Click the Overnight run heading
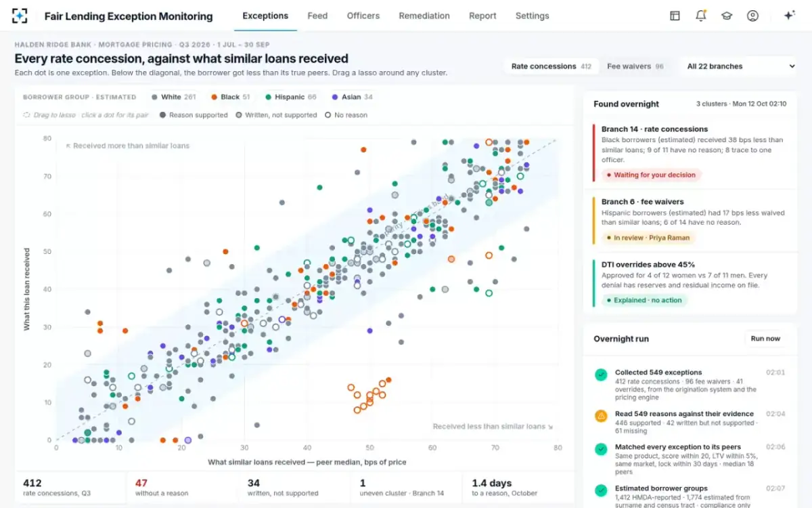The height and width of the screenshot is (508, 812). (621, 339)
